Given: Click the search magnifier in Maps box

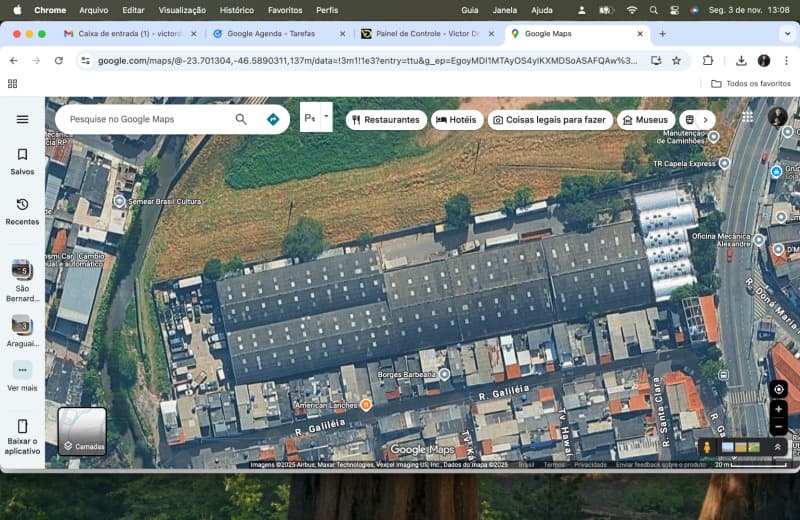Looking at the screenshot, I should pyautogui.click(x=241, y=119).
